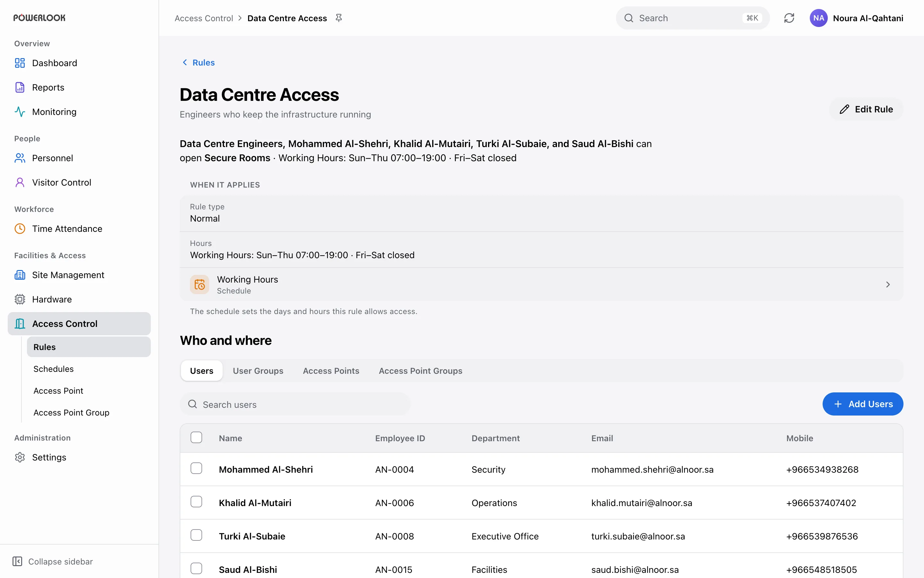Click the Noura Al-Qahtani username
Image resolution: width=924 pixels, height=578 pixels.
[x=868, y=18]
